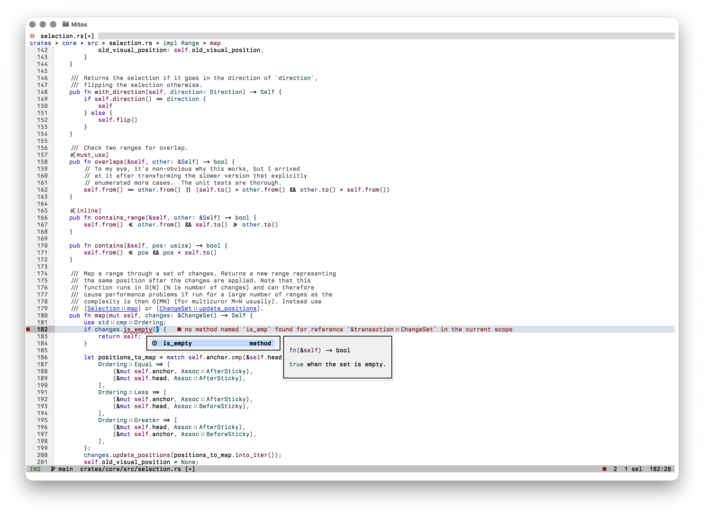Click 'let positions_to_map' on line 186
Screen dimensions: 704x514
(119, 357)
